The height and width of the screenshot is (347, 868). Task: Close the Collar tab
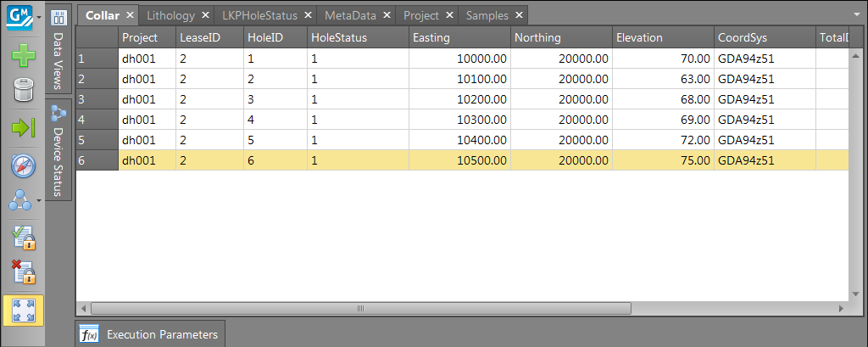click(130, 15)
